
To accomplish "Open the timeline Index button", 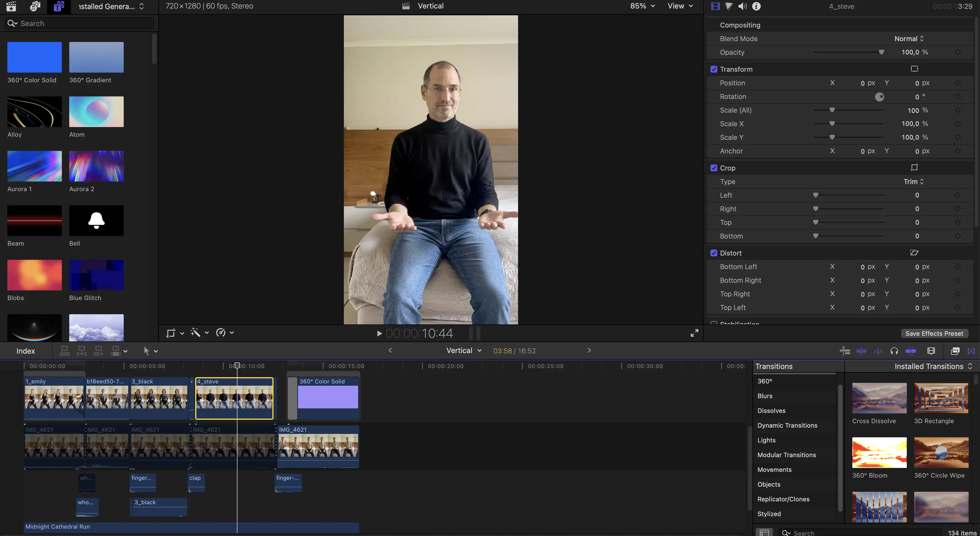I will tap(26, 351).
